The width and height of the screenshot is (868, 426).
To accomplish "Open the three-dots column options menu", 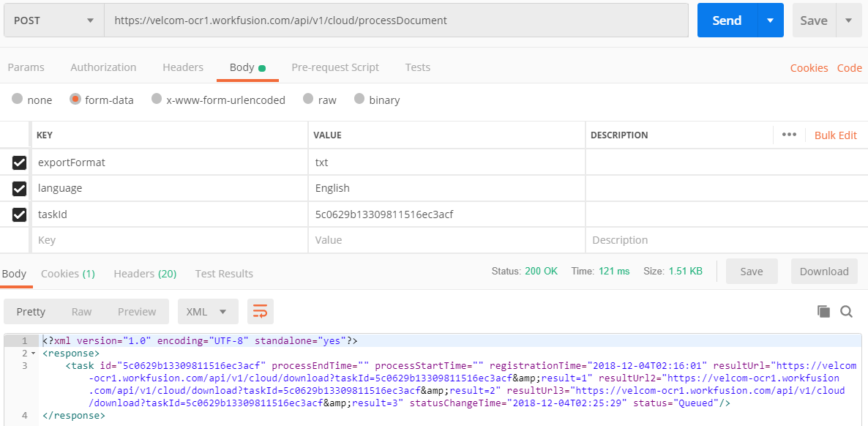I will (790, 135).
